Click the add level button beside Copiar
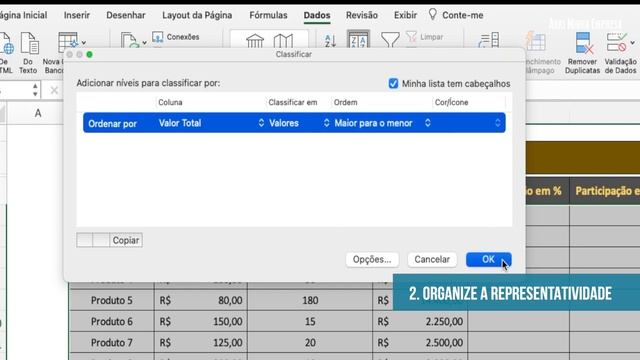The height and width of the screenshot is (360, 640). pos(84,240)
